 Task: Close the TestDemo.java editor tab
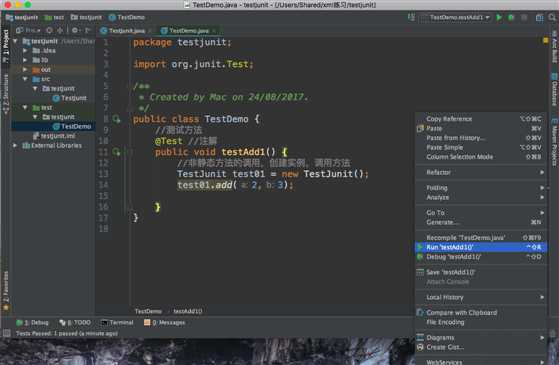214,31
